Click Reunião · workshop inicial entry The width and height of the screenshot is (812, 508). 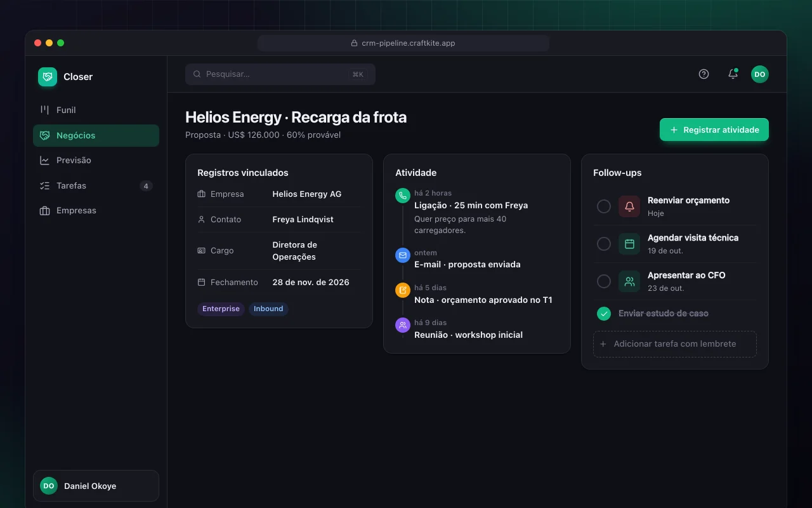(x=469, y=335)
